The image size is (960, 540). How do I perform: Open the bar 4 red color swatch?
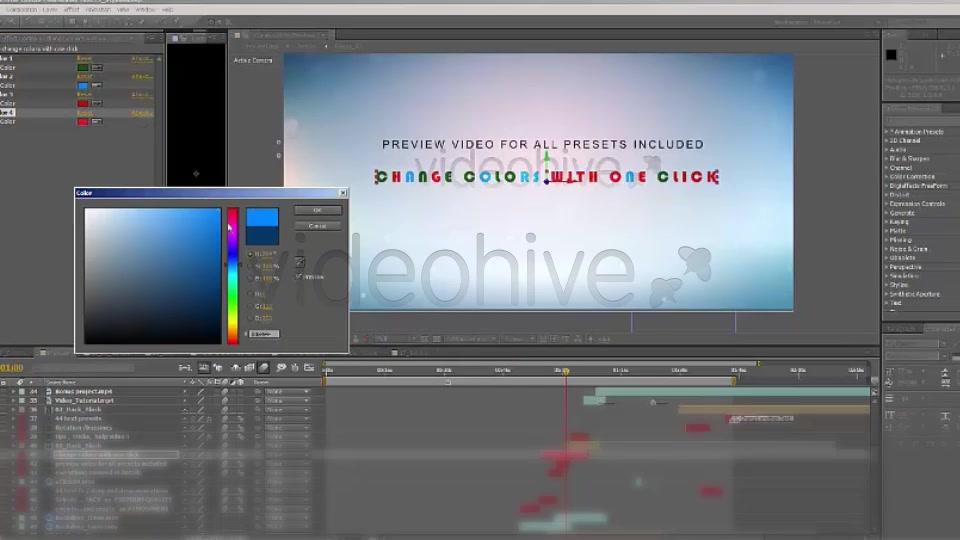83,122
